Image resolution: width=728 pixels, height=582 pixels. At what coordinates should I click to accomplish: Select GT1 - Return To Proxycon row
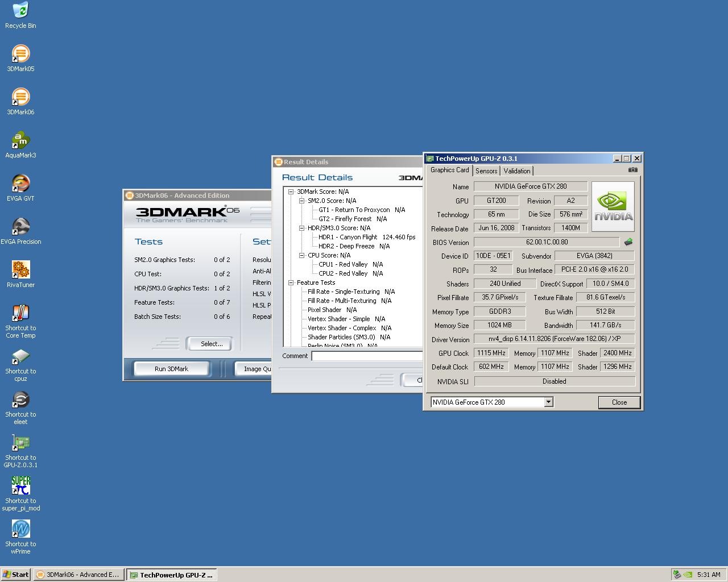pyautogui.click(x=362, y=210)
